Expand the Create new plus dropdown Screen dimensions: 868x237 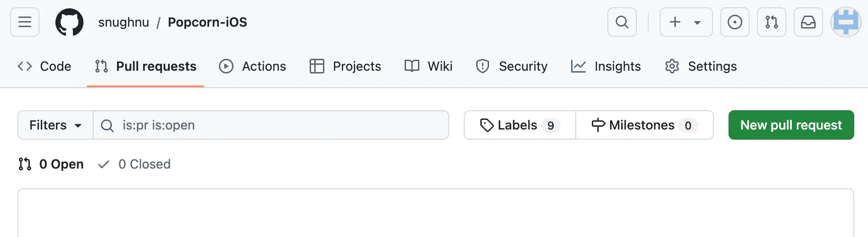coord(686,22)
